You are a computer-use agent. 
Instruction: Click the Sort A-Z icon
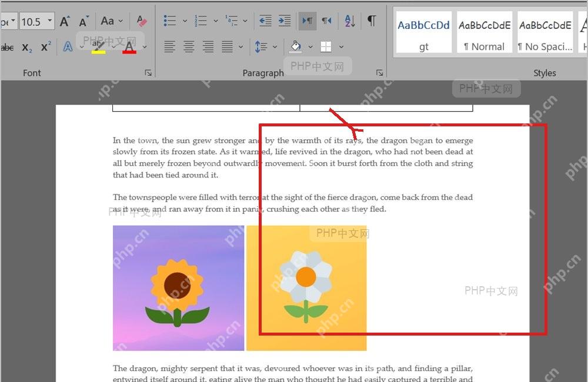click(x=349, y=21)
